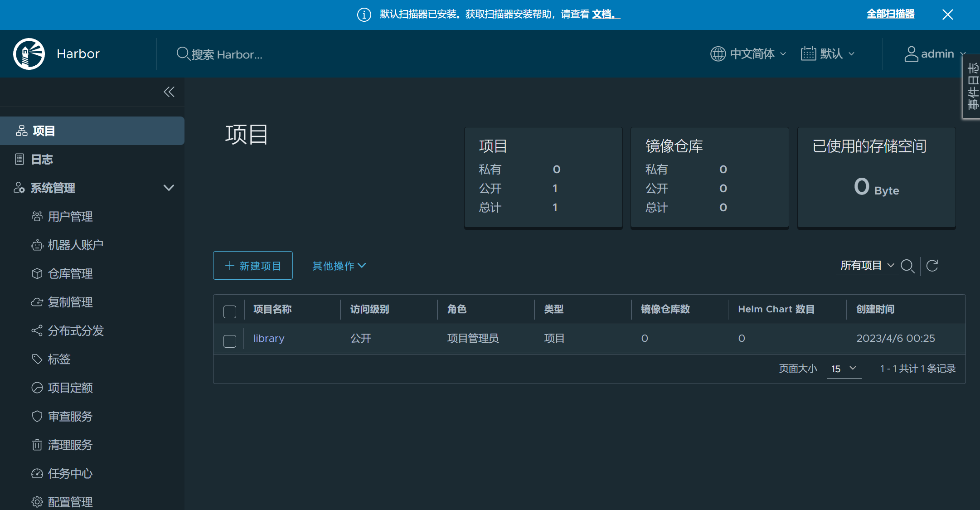
Task: Click the Helm Chart 数目 column header
Action: 776,309
